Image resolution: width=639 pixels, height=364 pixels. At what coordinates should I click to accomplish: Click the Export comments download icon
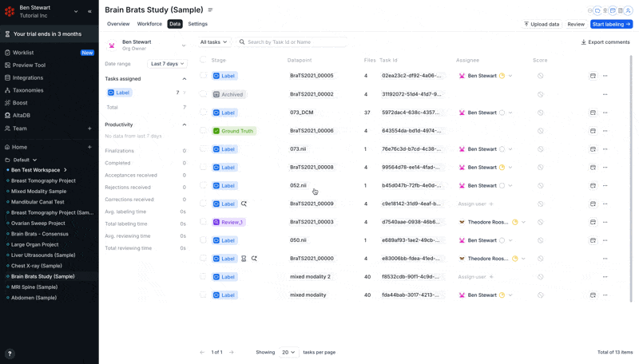584,42
